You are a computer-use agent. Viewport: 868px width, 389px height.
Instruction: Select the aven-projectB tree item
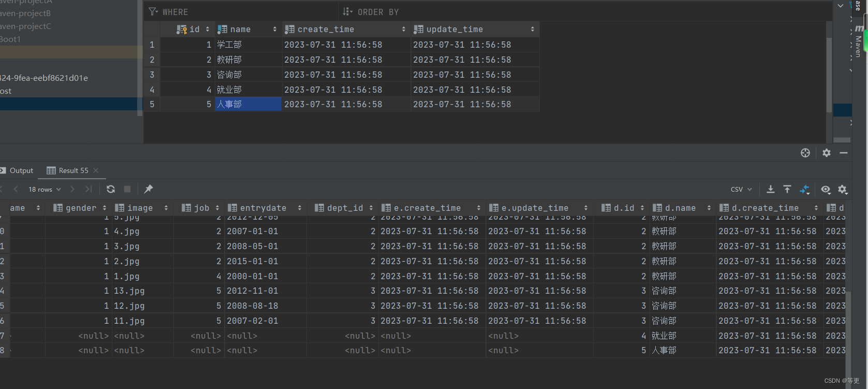(25, 13)
